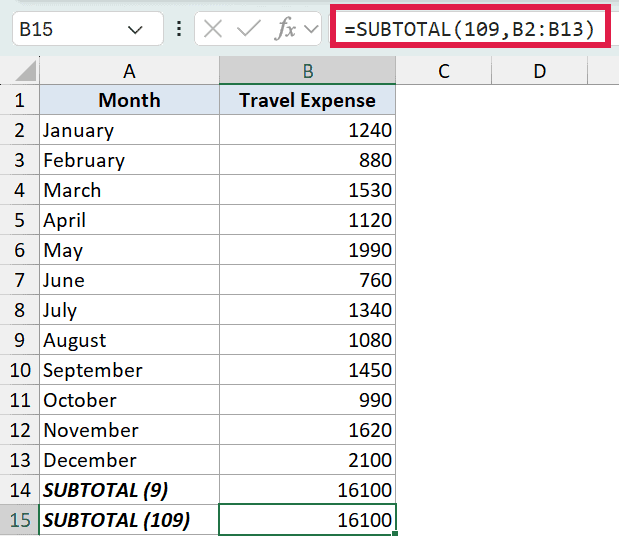Select the June cell
This screenshot has height=536, width=619.
click(129, 280)
